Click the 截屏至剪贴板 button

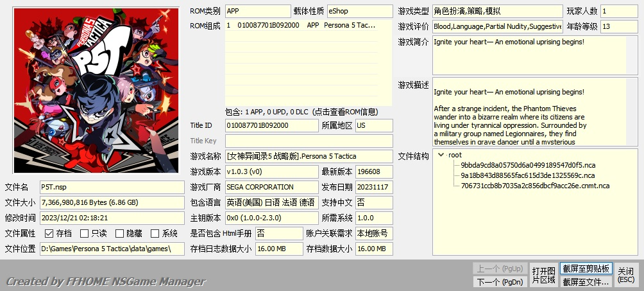coord(586,269)
